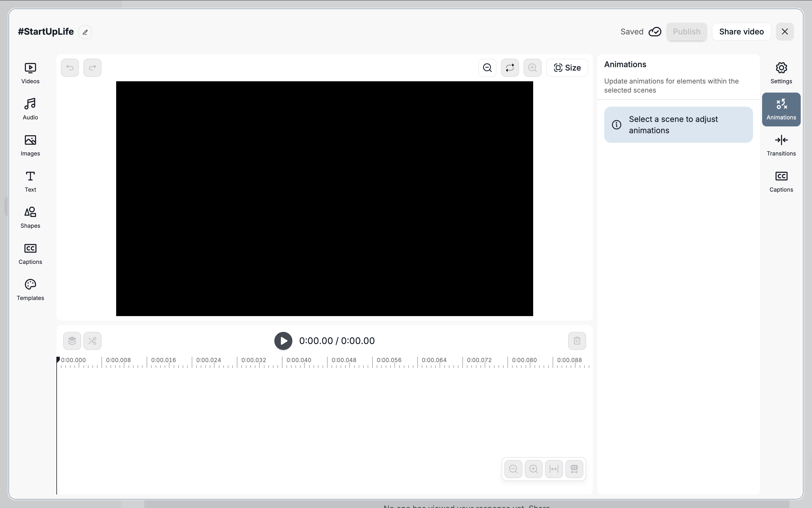
Task: Open the Size options for the canvas
Action: pyautogui.click(x=567, y=68)
